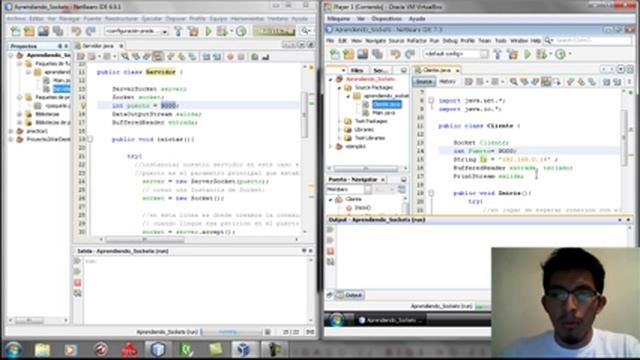Click Undo icon in VirtualBox NetBeans toolbar
This screenshot has width=640, height=360.
[x=395, y=54]
